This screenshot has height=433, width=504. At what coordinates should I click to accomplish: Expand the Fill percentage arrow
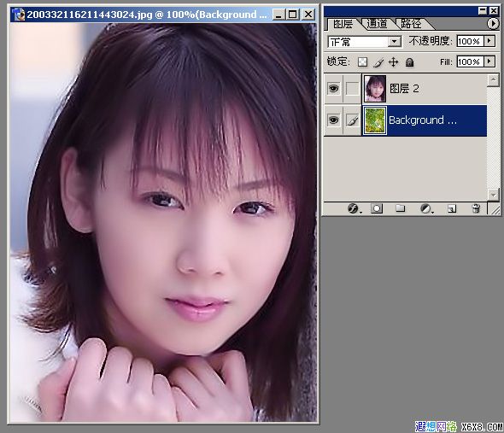click(489, 61)
